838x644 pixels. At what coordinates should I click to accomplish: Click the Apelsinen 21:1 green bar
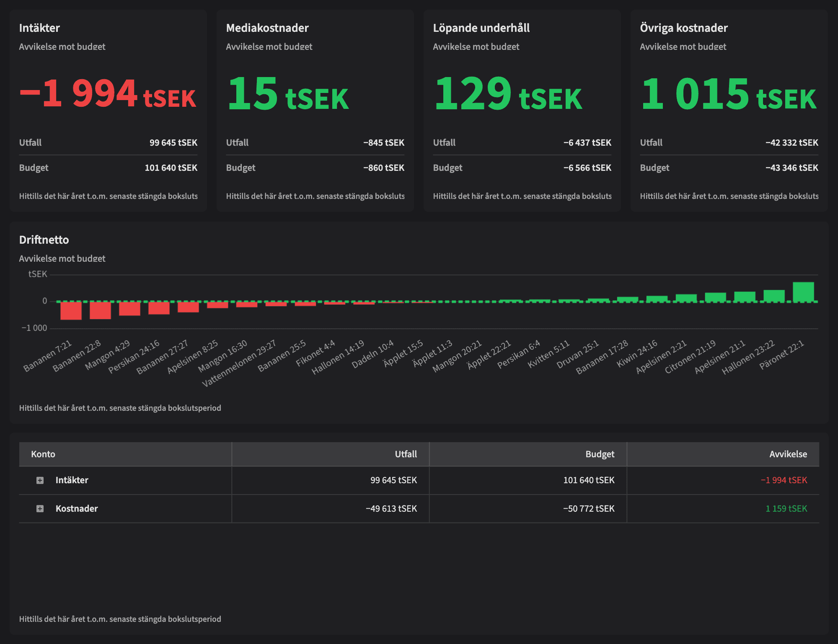[745, 296]
